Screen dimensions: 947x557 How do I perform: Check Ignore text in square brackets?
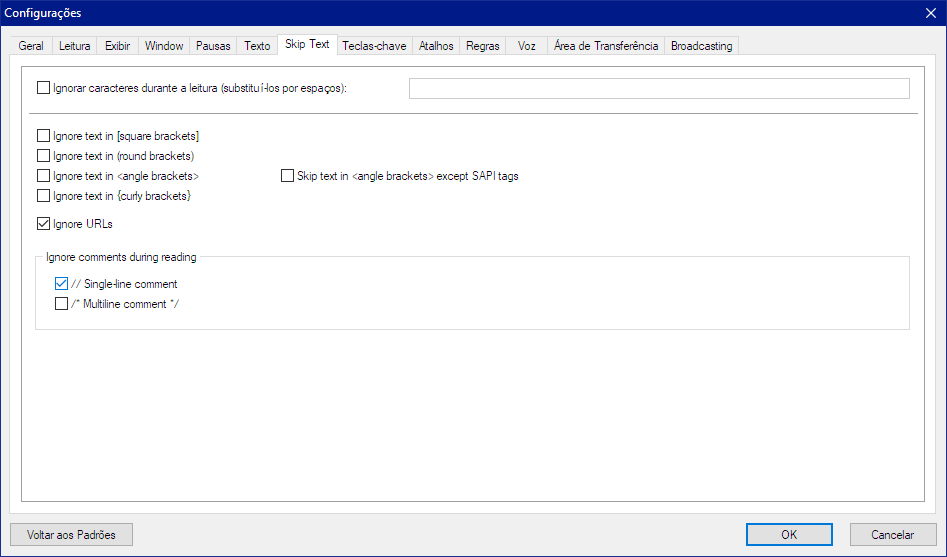coord(43,136)
